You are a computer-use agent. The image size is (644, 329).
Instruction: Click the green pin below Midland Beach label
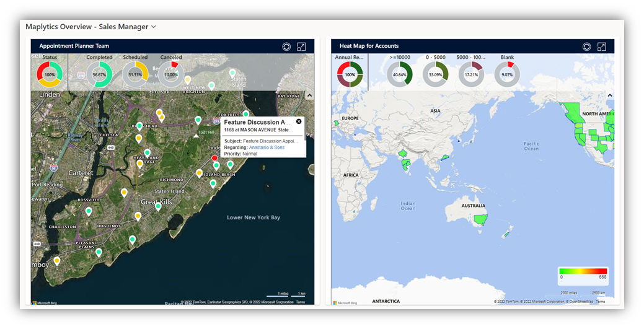click(x=213, y=183)
